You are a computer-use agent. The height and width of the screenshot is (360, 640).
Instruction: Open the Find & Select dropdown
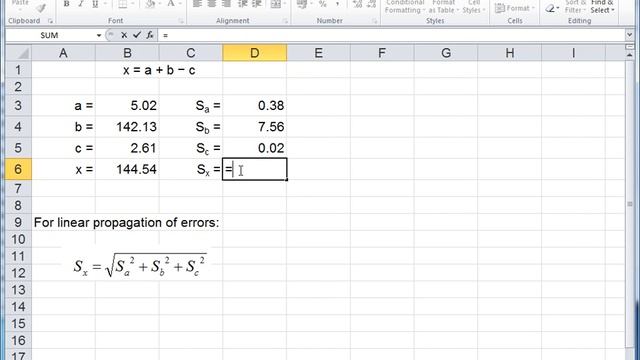point(602,7)
